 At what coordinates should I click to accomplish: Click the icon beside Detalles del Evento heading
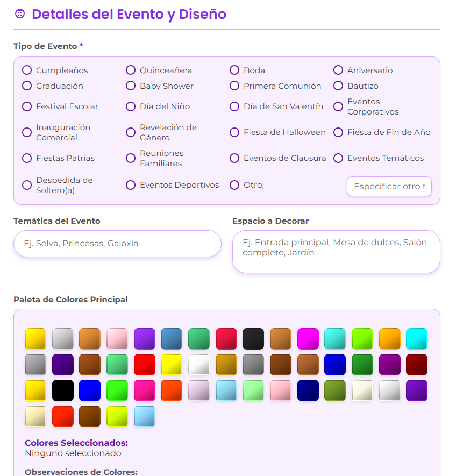click(20, 14)
